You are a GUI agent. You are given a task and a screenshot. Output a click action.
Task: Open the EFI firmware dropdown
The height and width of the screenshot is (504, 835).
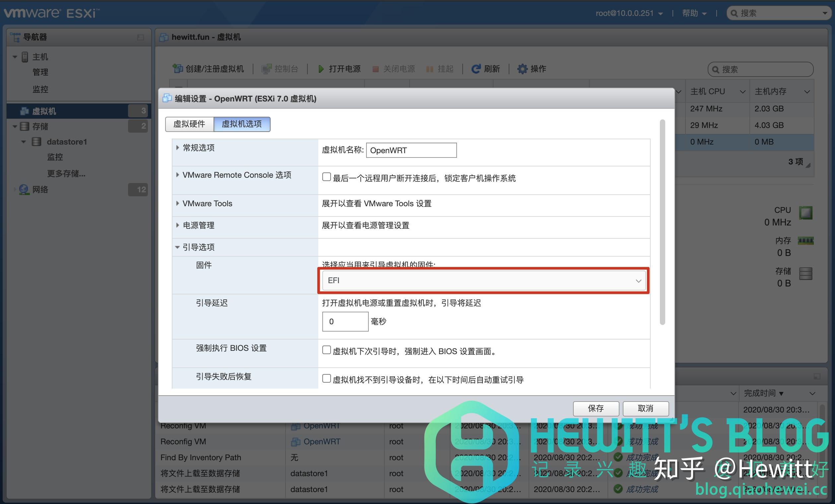[x=484, y=281]
